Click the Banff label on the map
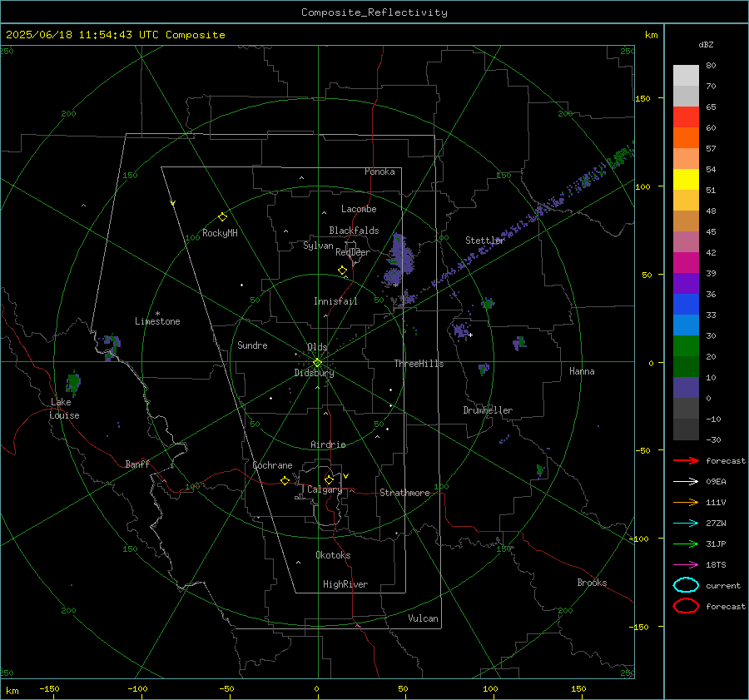 [137, 464]
